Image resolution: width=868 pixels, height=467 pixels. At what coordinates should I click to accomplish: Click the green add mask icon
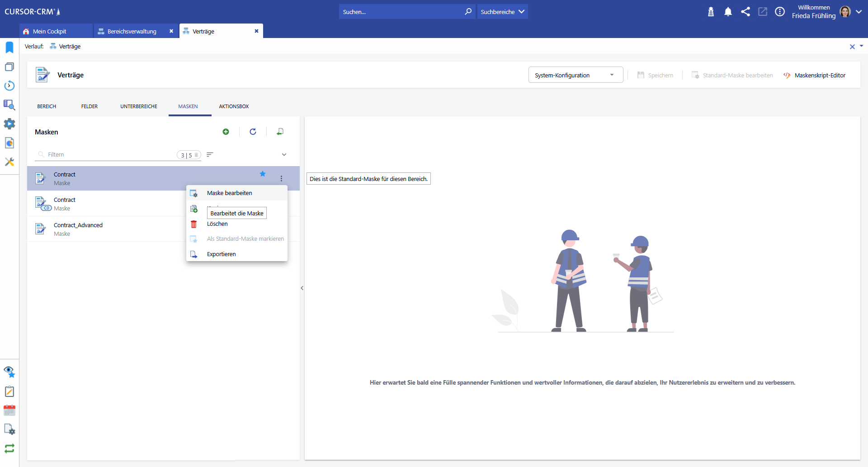[x=226, y=132]
